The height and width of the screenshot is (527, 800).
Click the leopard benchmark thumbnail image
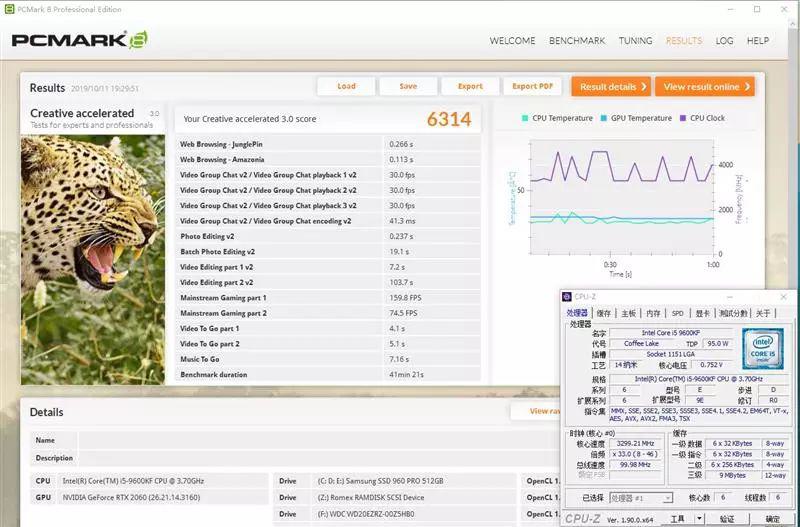point(93,260)
